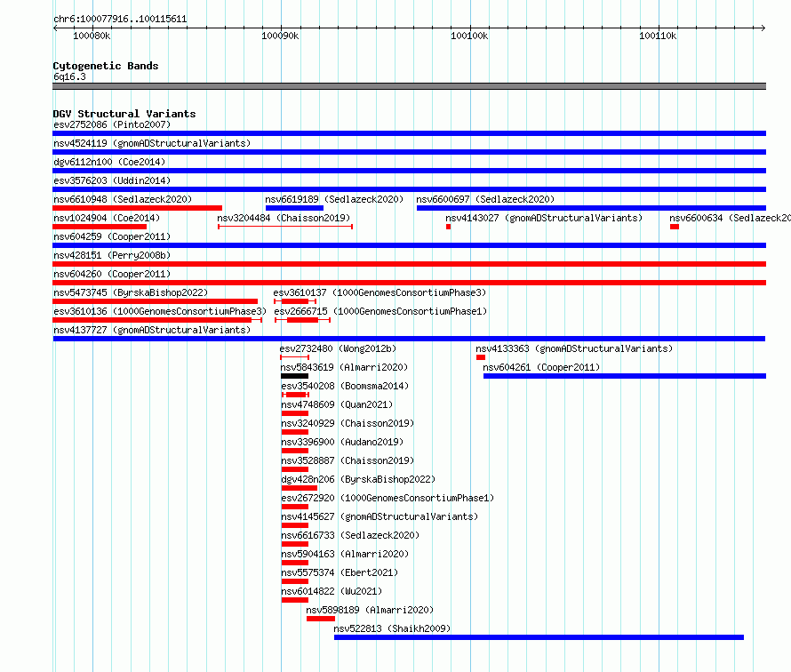Select the nsv522813 (Shaikh2009) blue bar
Image resolution: width=791 pixels, height=672 pixels.
coord(539,637)
